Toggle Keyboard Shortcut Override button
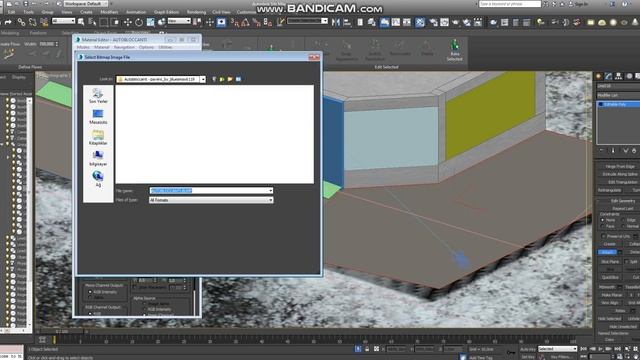640x360 pixels. [221, 22]
